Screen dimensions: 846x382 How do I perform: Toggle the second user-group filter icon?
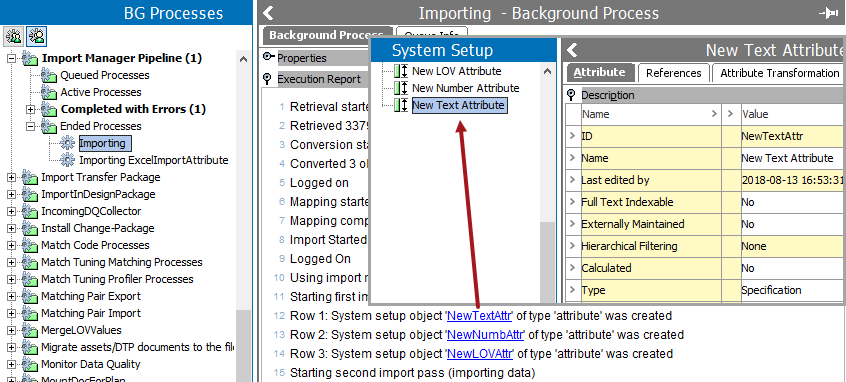click(x=37, y=36)
